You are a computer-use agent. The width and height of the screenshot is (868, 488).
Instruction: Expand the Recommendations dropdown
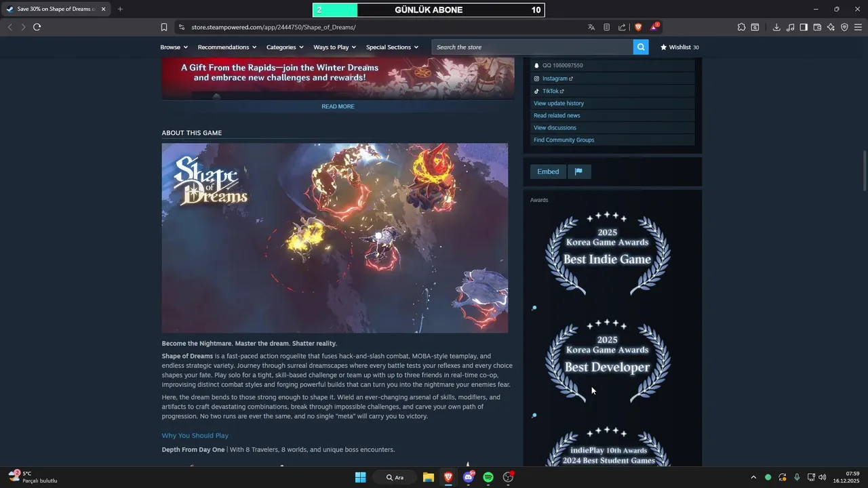pos(227,47)
